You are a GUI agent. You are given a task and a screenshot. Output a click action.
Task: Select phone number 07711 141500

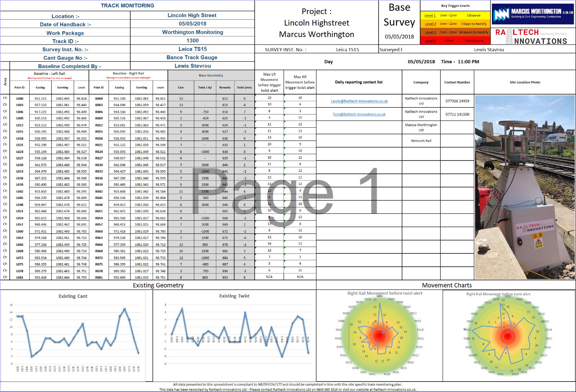457,114
